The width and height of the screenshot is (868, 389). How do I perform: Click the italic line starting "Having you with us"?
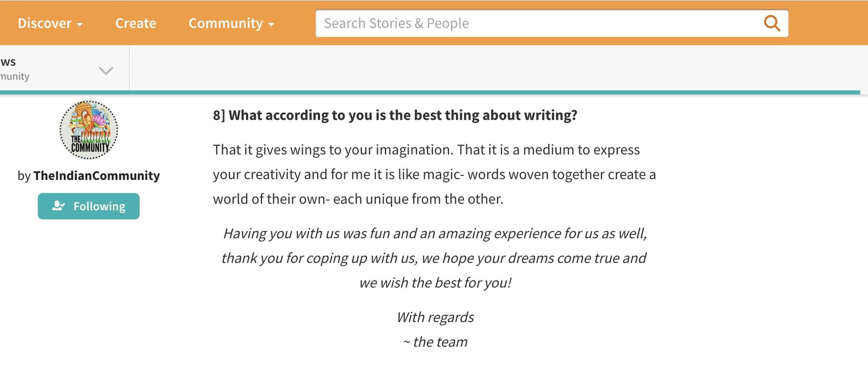(x=435, y=233)
